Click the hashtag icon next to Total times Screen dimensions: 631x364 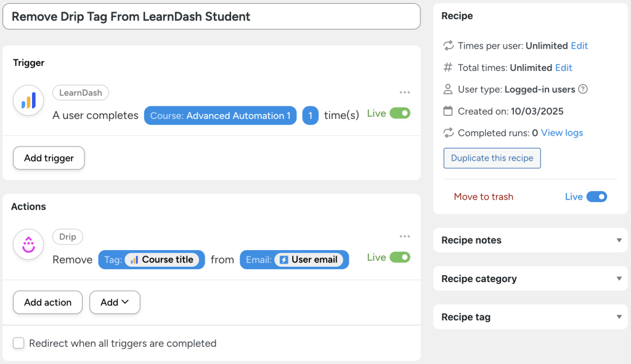click(447, 67)
